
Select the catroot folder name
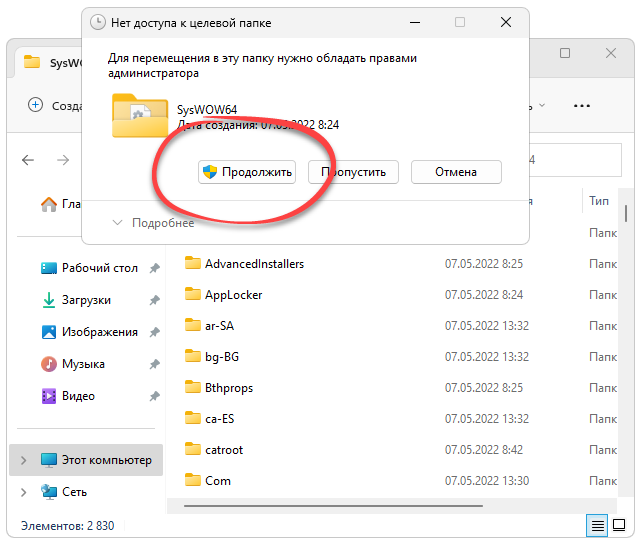pos(224,450)
